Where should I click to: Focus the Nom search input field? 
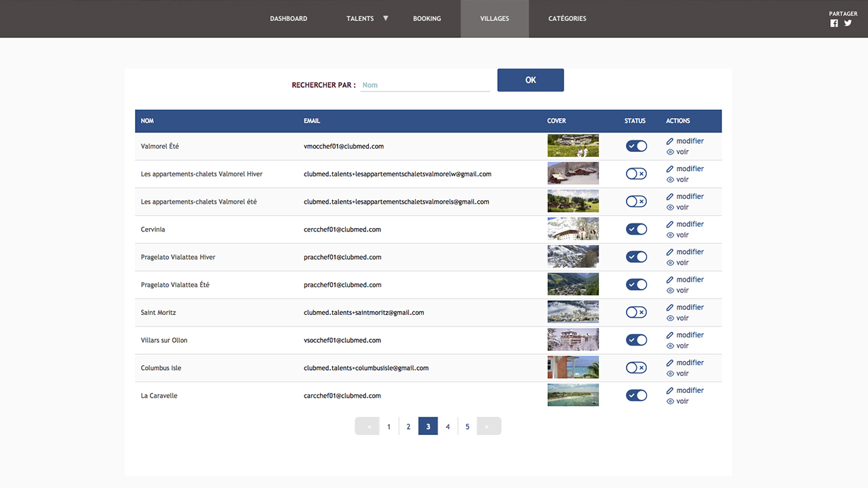(x=425, y=85)
